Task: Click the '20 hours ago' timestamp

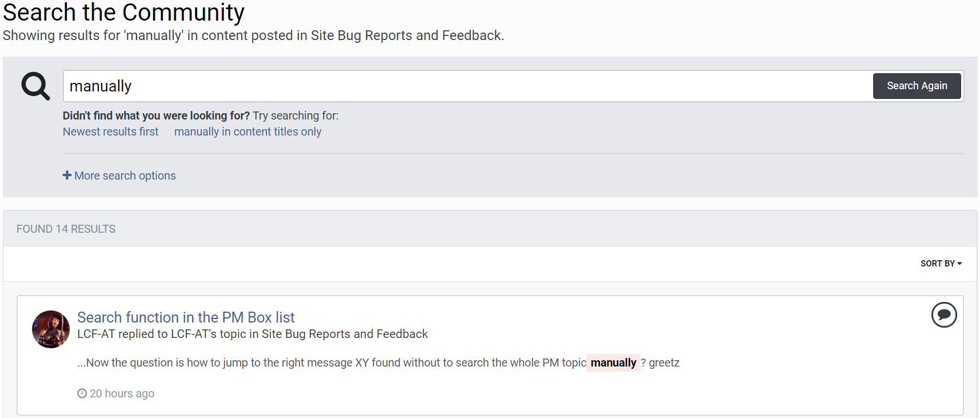Action: (122, 393)
